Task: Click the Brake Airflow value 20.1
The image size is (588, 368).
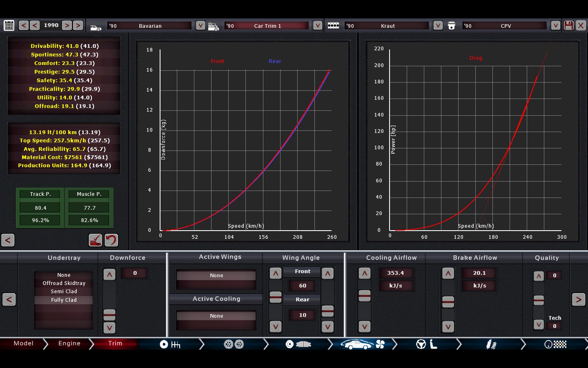Action: (x=479, y=273)
